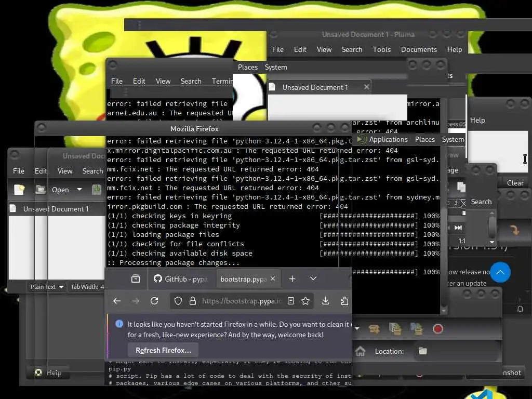
Task: Expand the Open recent files dropdown arrow
Action: point(79,189)
